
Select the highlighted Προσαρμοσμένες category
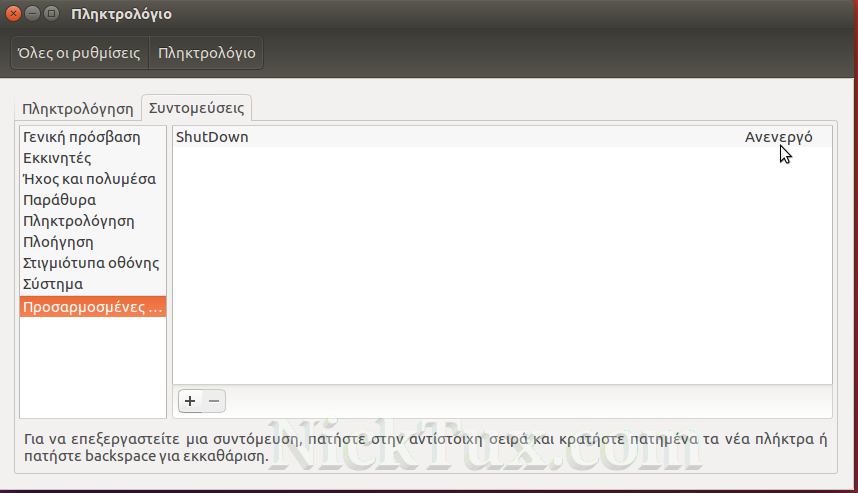(x=93, y=307)
